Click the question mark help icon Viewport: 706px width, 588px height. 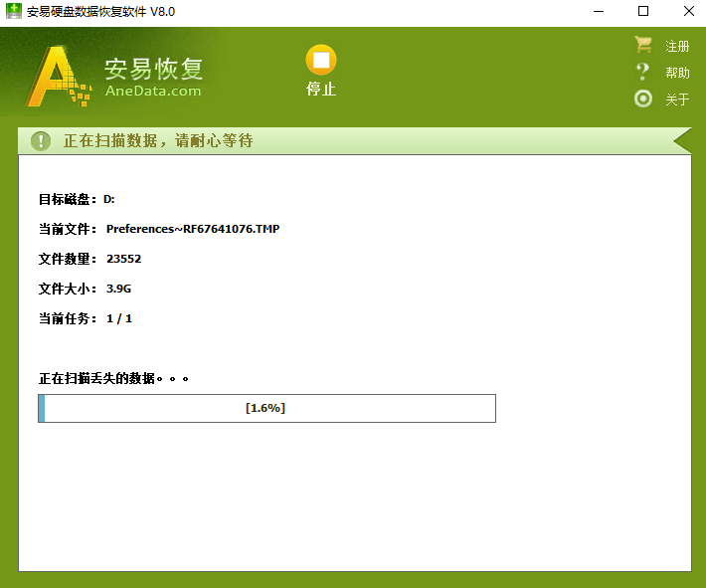coord(643,72)
